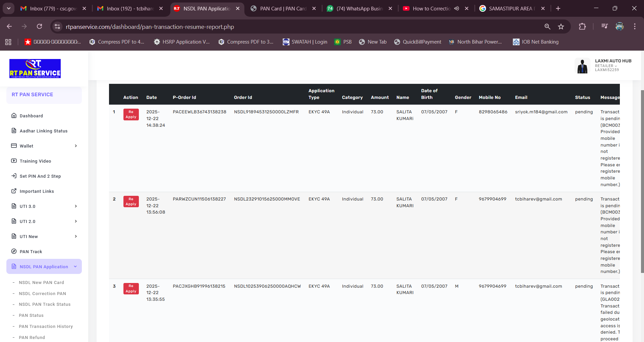Viewport: 644px width, 342px height.
Task: Click the page vertical scrollbar
Action: 642,181
